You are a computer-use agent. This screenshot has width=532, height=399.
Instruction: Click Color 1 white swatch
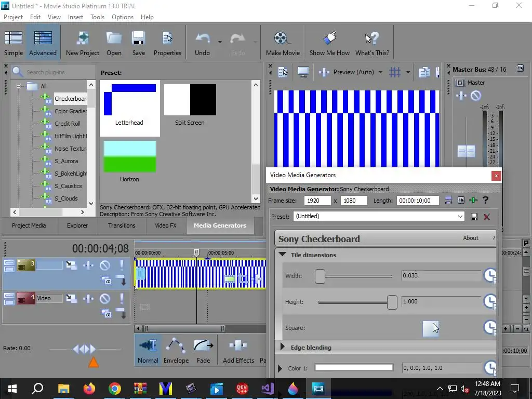click(354, 368)
